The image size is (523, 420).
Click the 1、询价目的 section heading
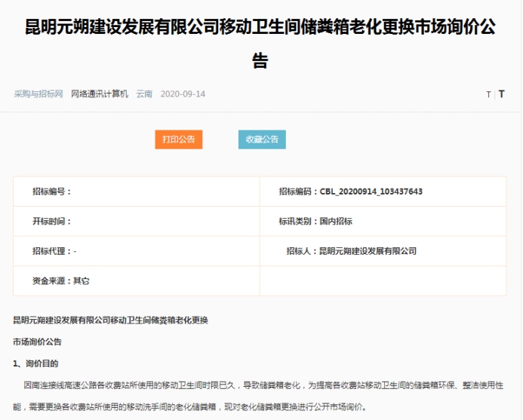35,363
